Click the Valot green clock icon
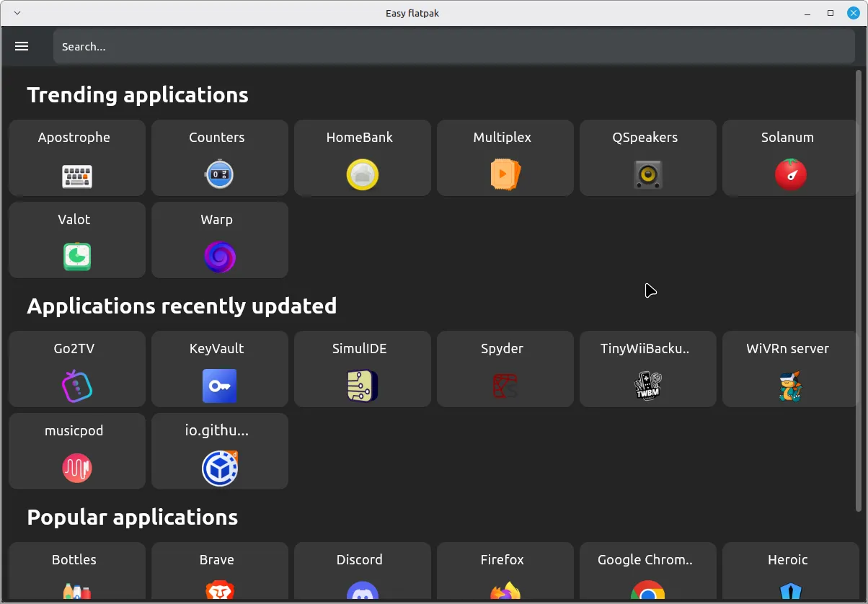Image resolution: width=868 pixels, height=604 pixels. 77,257
